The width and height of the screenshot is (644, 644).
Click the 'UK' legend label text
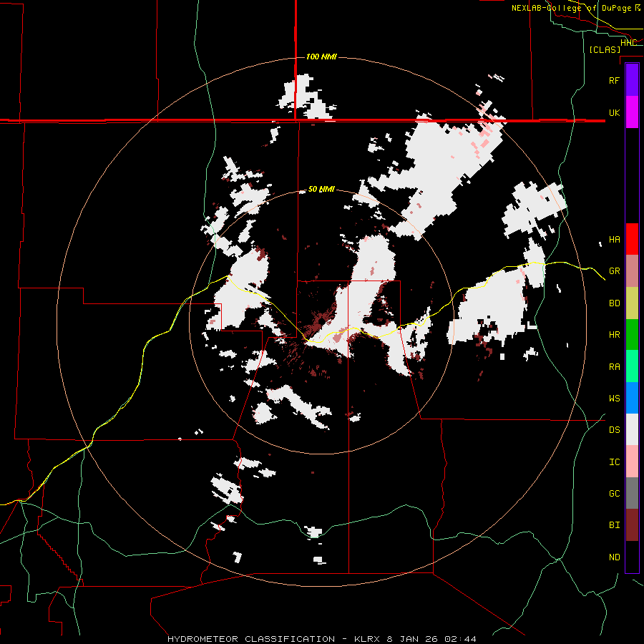614,112
